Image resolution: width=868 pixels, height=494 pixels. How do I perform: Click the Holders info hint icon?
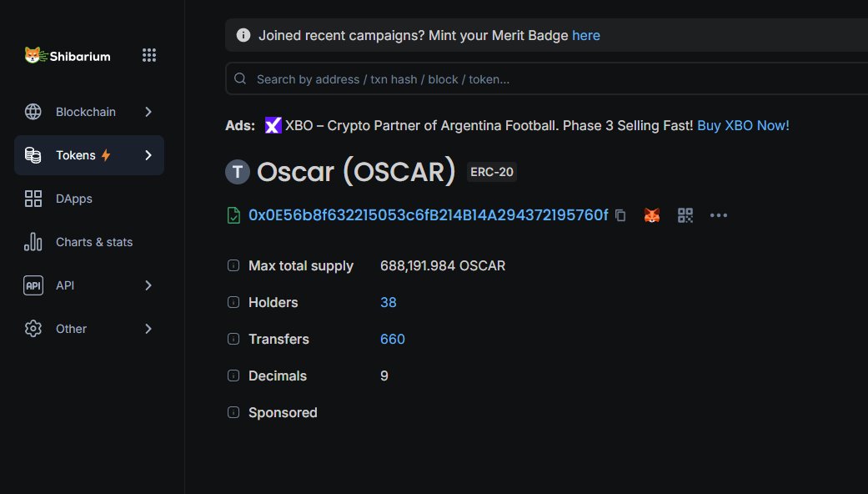(x=233, y=303)
